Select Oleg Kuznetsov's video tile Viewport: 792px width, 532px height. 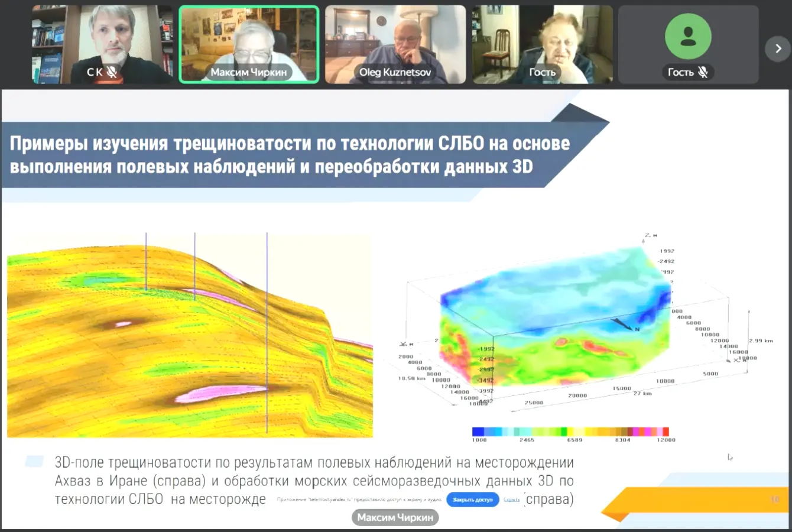click(x=395, y=41)
